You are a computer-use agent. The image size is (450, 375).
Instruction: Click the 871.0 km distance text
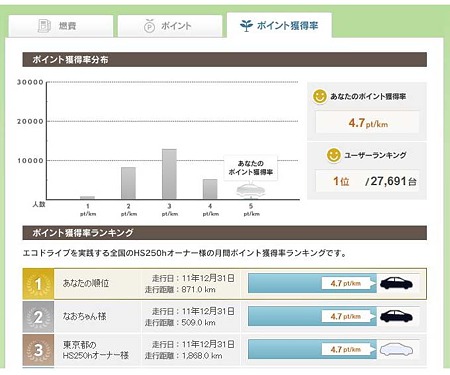198,289
